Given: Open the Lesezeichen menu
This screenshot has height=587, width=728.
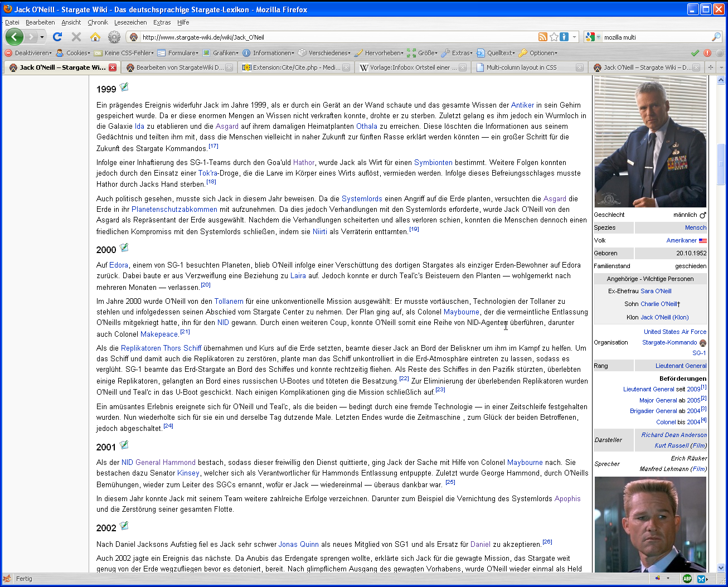Looking at the screenshot, I should (x=130, y=22).
